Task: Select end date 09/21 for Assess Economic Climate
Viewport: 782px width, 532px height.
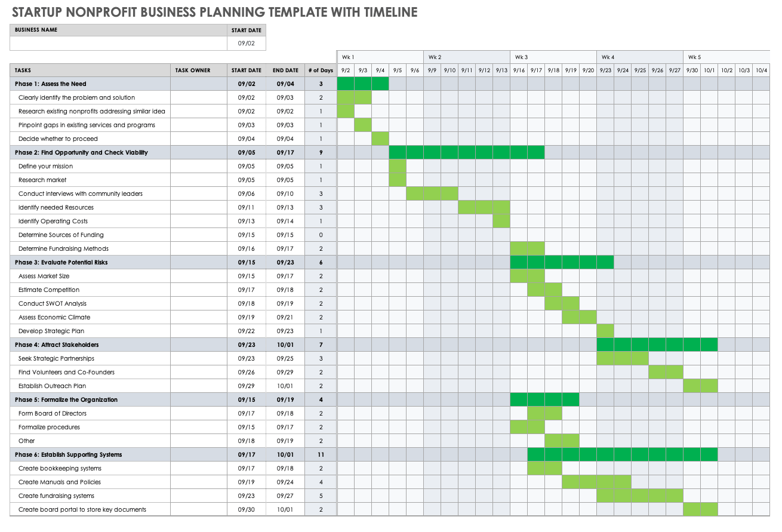Action: click(x=285, y=318)
